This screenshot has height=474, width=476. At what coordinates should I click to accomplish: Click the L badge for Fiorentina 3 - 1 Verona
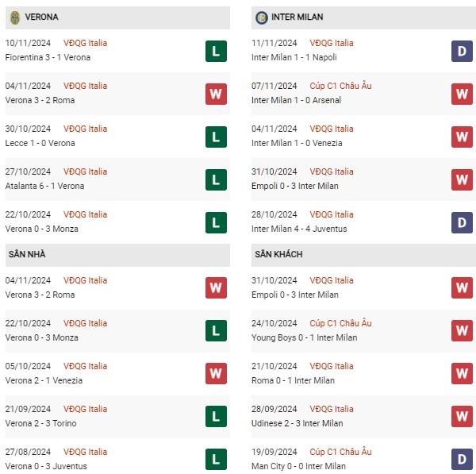coord(216,51)
